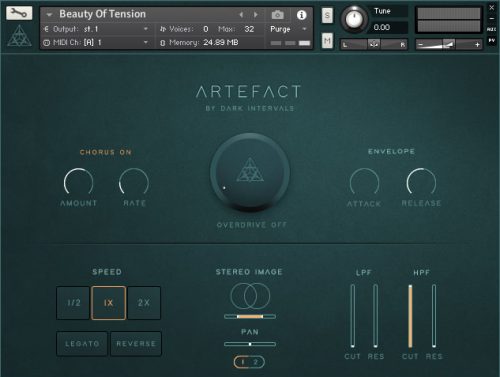This screenshot has height=377, width=500.
Task: Click the Voices count value 0
Action: click(206, 29)
